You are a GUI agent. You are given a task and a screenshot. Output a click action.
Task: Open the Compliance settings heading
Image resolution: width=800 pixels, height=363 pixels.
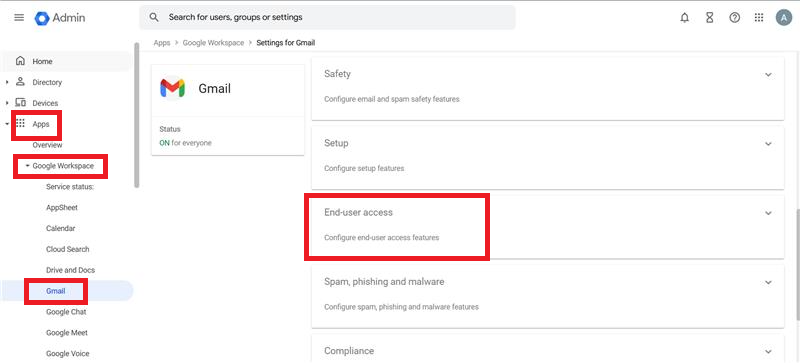349,351
